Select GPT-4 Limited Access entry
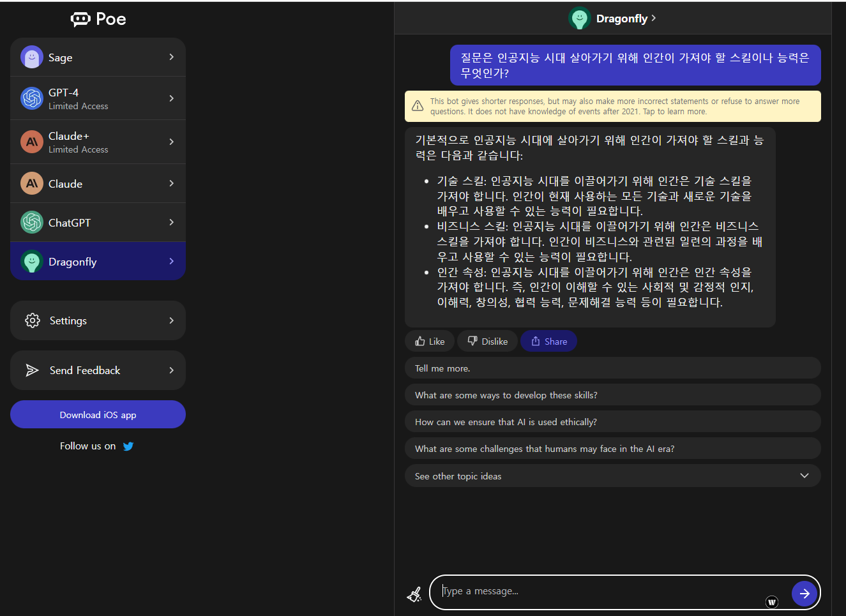Screen dimensions: 846x616 98,98
